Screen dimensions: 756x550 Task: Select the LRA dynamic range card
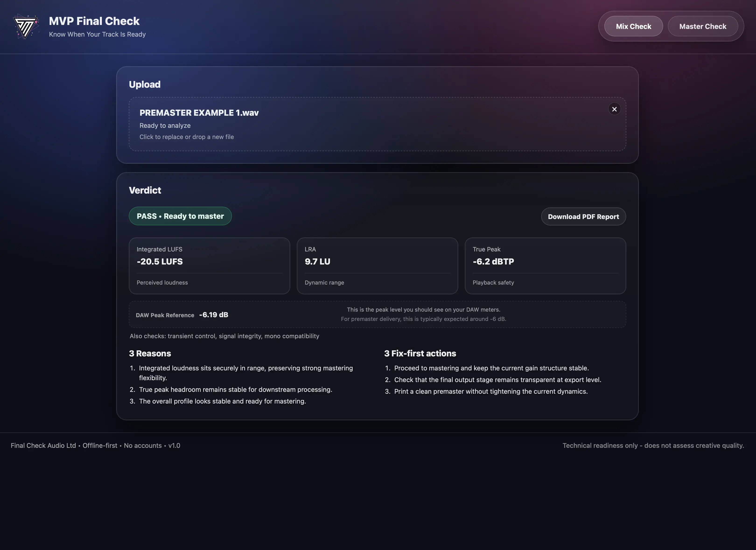[x=377, y=265]
